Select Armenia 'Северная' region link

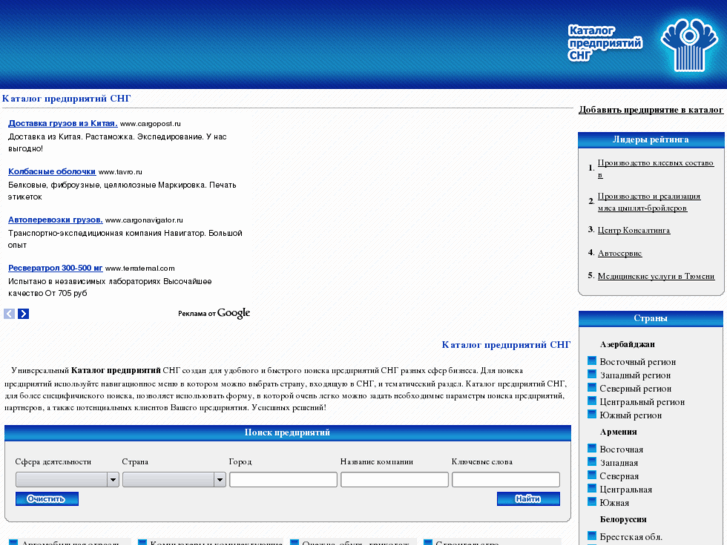click(619, 476)
